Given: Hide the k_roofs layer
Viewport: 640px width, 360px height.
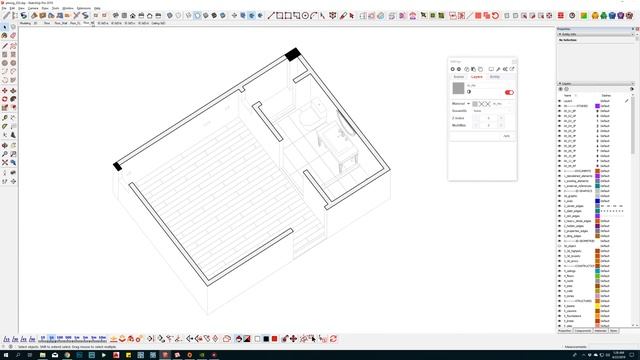Looking at the screenshot, I should [x=560, y=281].
